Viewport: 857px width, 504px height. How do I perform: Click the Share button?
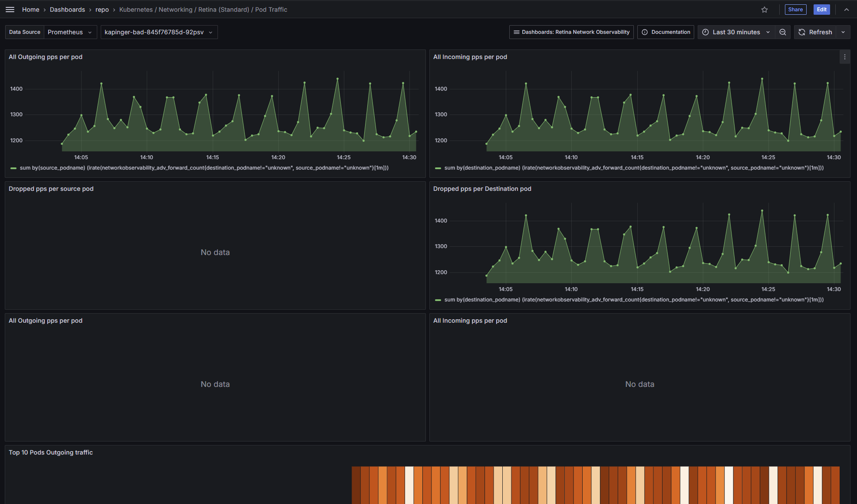[795, 10]
